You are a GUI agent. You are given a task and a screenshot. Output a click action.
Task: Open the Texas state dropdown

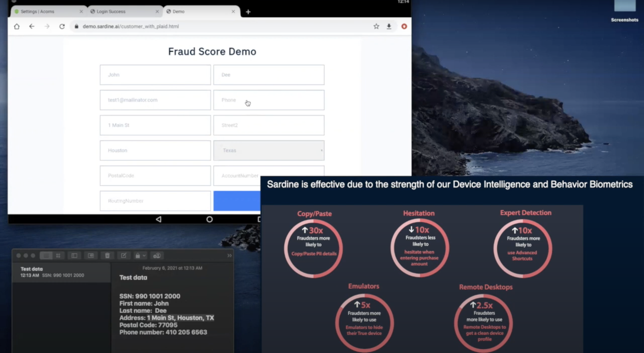[x=269, y=150]
